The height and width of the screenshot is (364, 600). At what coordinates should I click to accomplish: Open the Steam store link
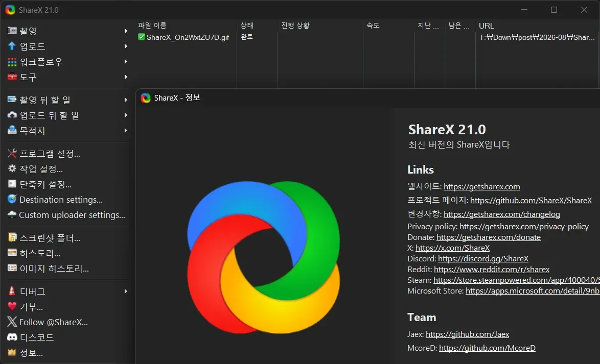point(517,280)
